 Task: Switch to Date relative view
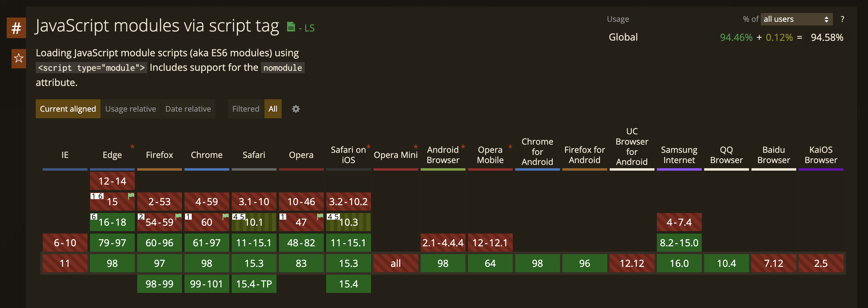pos(188,109)
